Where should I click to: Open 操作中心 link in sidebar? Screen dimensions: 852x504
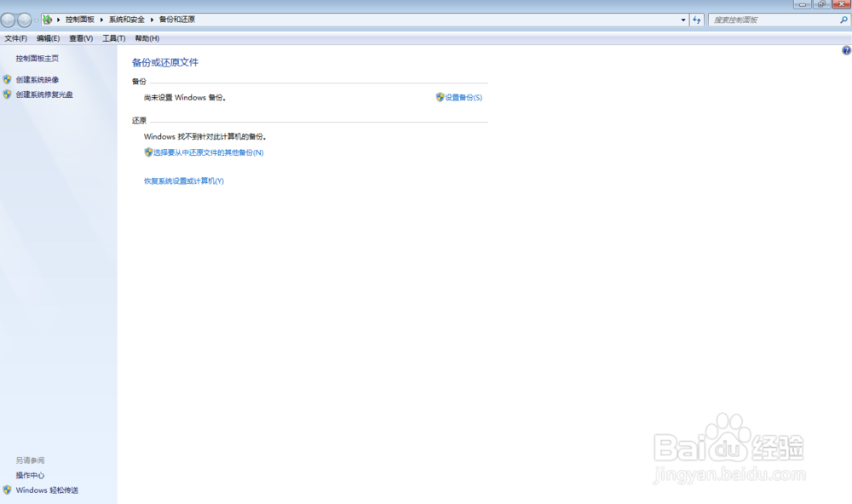(x=30, y=475)
